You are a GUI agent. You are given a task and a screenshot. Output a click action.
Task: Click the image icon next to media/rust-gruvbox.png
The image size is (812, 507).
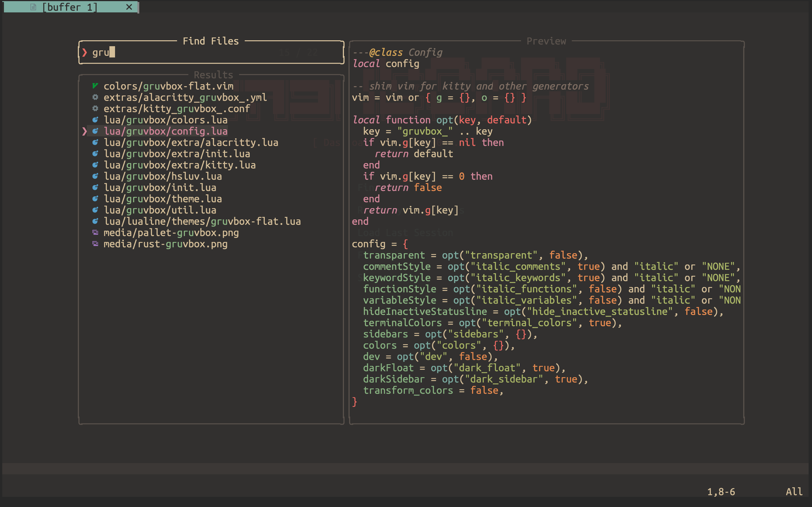(95, 244)
